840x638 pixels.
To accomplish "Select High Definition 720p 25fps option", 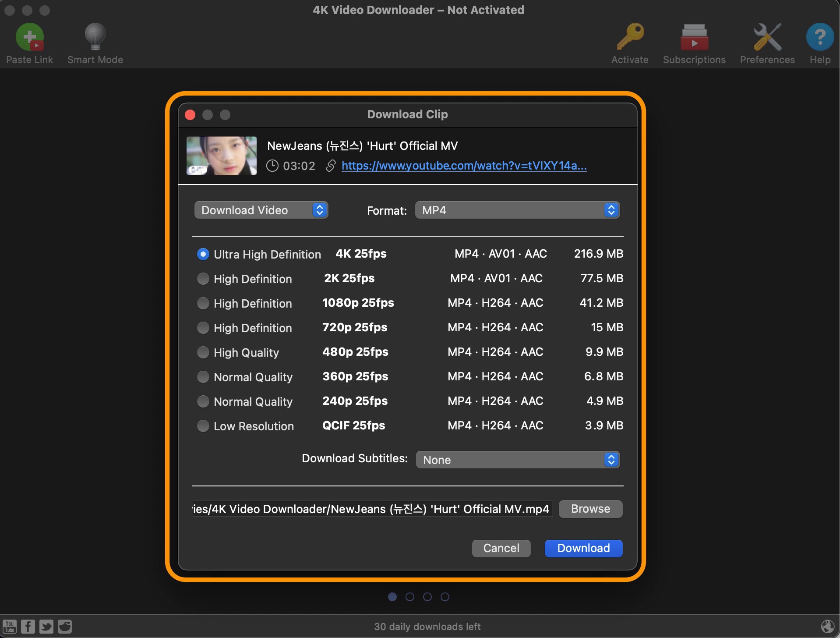I will tap(203, 328).
